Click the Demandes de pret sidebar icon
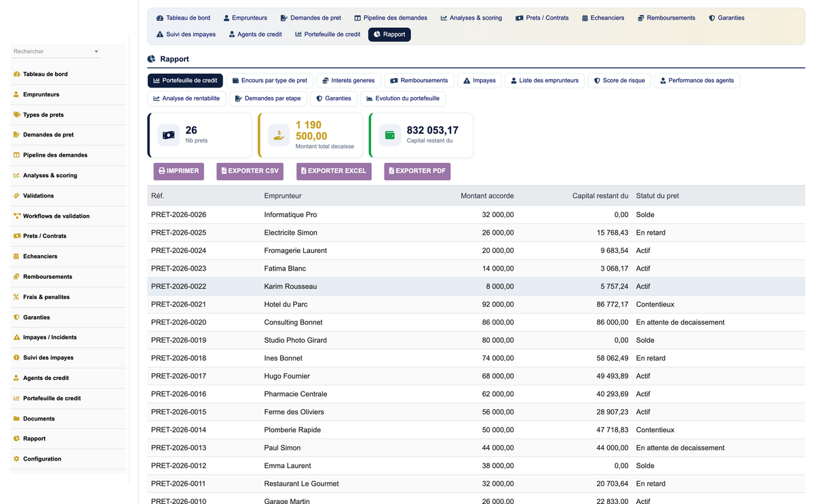Image resolution: width=814 pixels, height=504 pixels. click(x=16, y=135)
